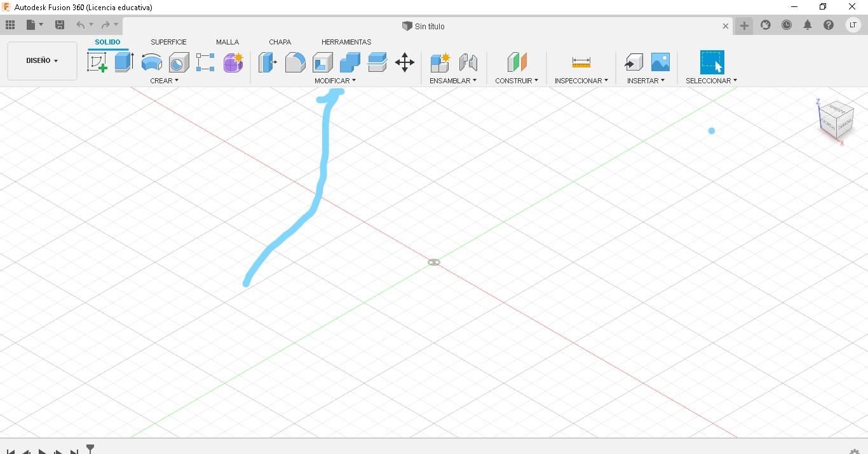
Task: Expand the CONSTRUIR menu
Action: click(x=517, y=81)
